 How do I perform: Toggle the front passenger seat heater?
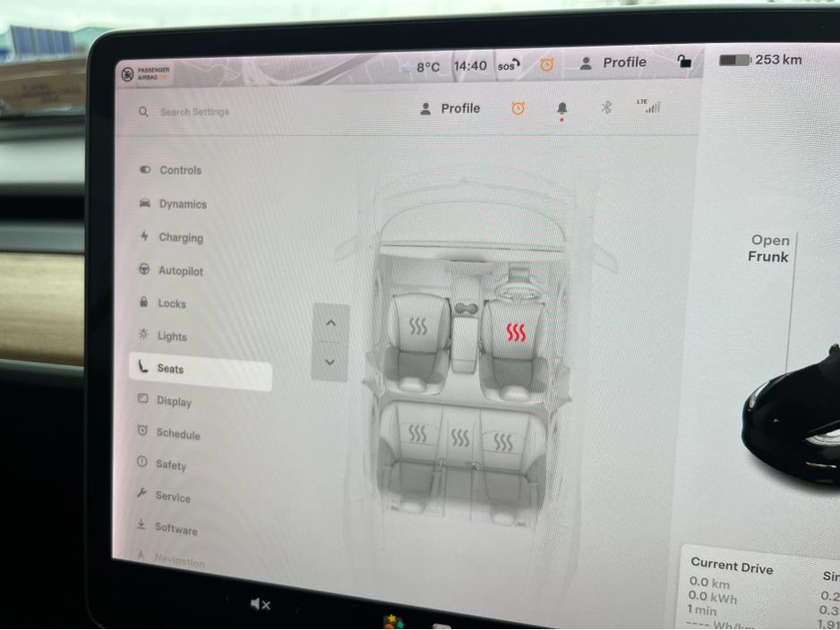click(x=418, y=327)
